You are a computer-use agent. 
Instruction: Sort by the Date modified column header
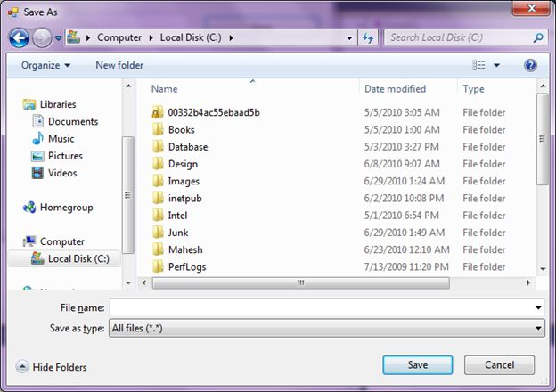[x=395, y=89]
